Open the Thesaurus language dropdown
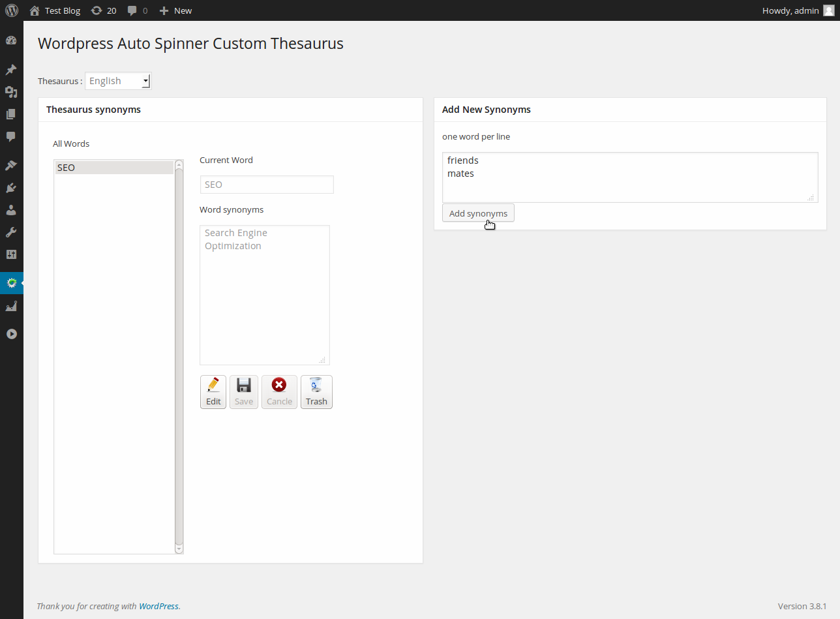The width and height of the screenshot is (840, 619). coord(118,81)
